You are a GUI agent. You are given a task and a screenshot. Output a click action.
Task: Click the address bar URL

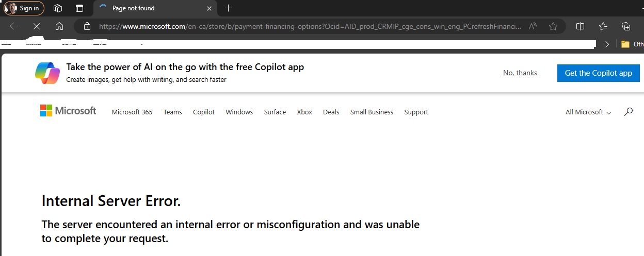click(310, 26)
